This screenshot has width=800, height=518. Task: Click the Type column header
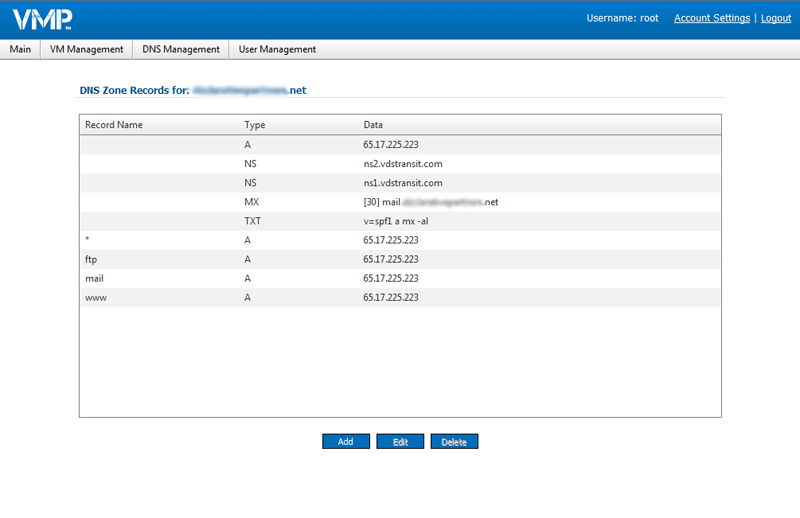[x=255, y=125]
